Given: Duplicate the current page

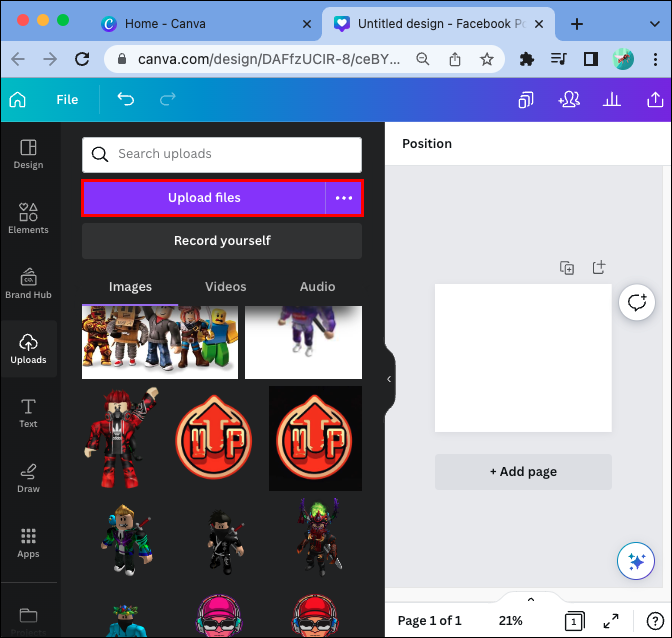Looking at the screenshot, I should point(567,268).
